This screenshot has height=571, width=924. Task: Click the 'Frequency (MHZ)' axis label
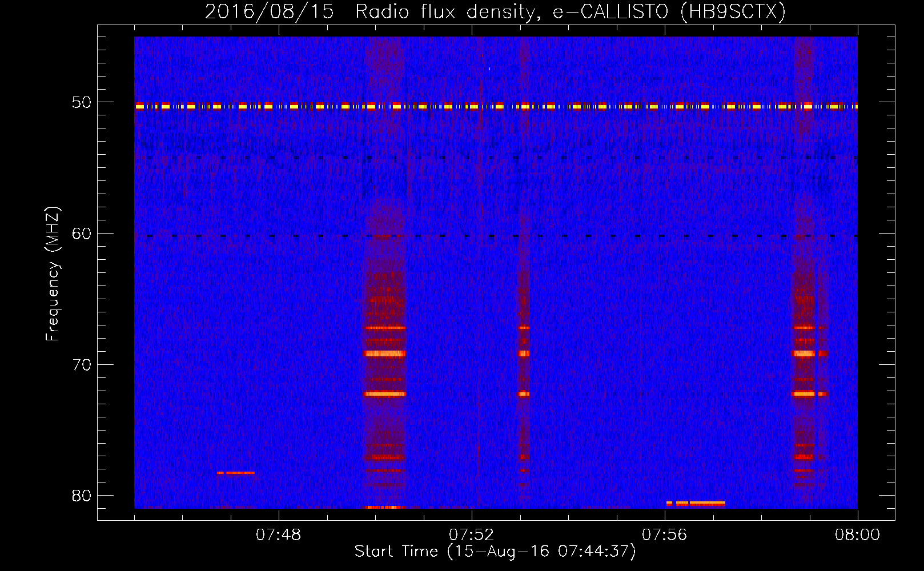53,274
